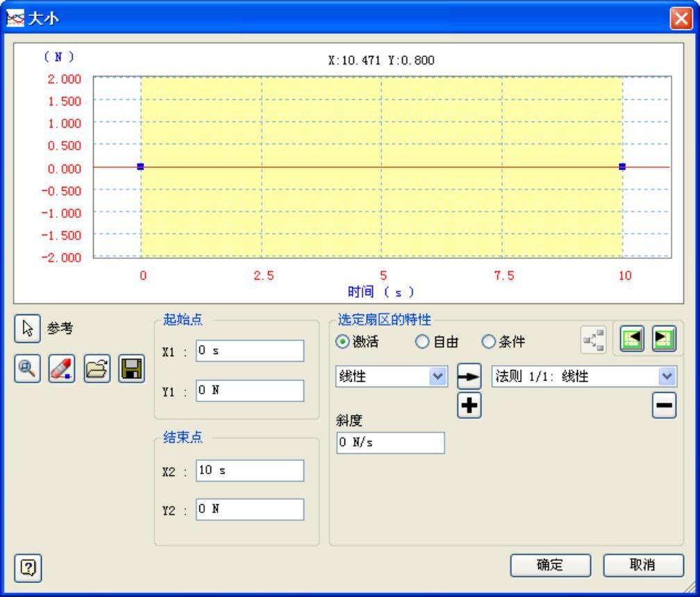Click the 确定 button
The width and height of the screenshot is (700, 597).
coord(550,565)
